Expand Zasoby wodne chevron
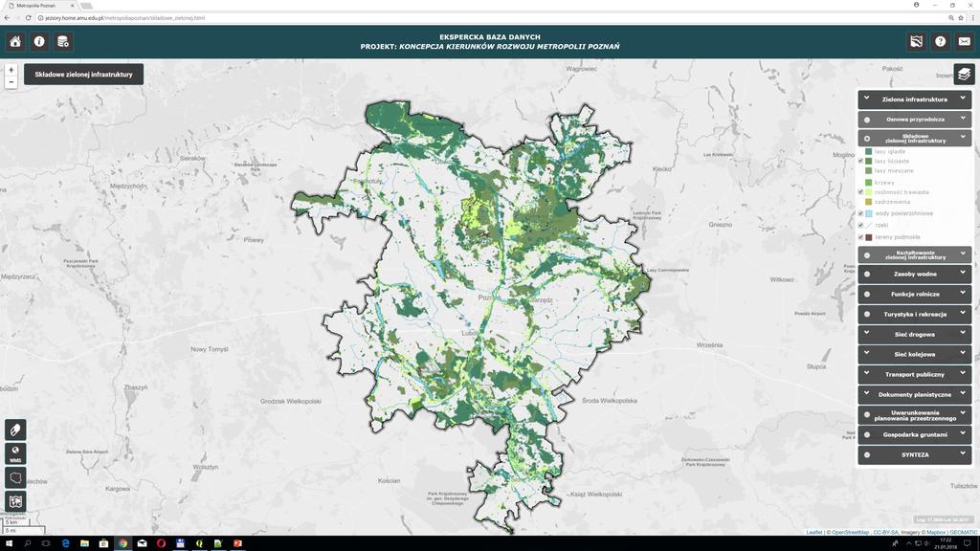980x551 pixels. coord(963,273)
